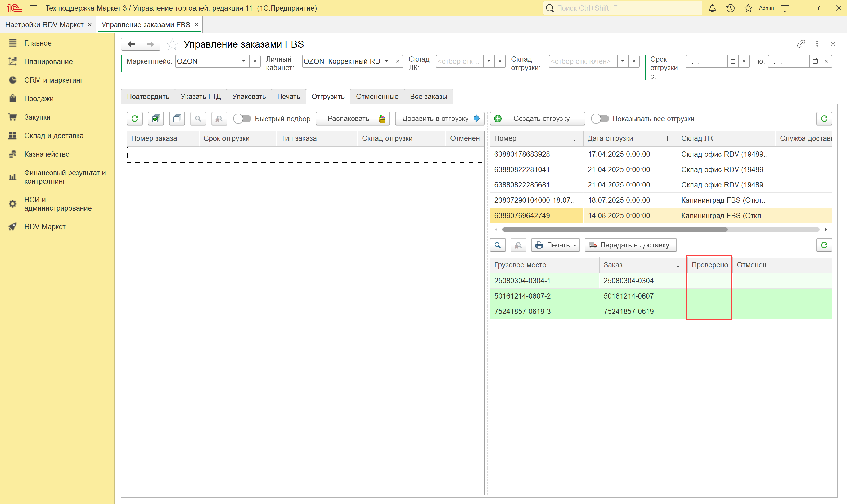The image size is (847, 504).
Task: Click Создать отгрузку button
Action: (x=537, y=119)
